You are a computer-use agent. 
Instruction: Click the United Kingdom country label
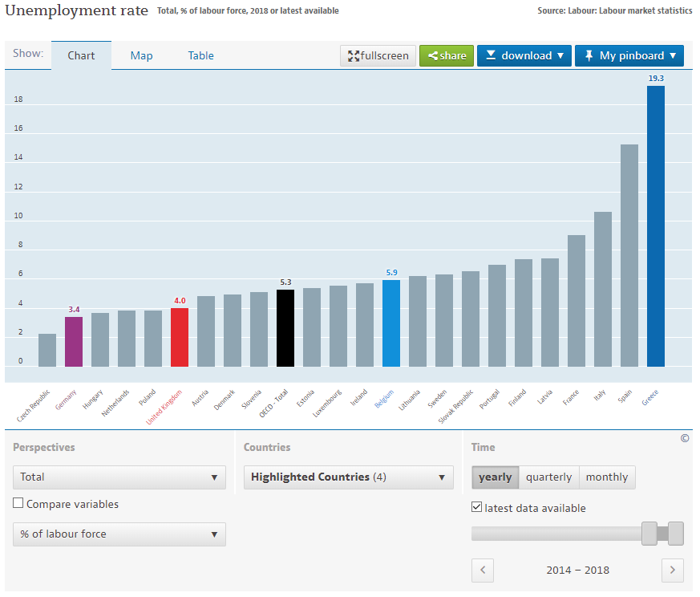(165, 407)
